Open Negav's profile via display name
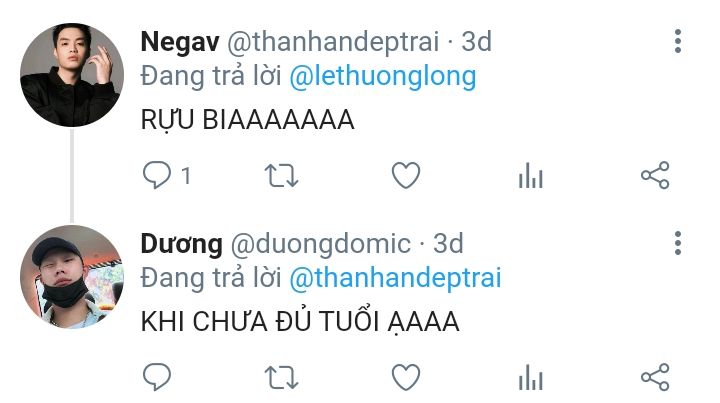Viewport: 720px width, 403px height. pyautogui.click(x=180, y=42)
